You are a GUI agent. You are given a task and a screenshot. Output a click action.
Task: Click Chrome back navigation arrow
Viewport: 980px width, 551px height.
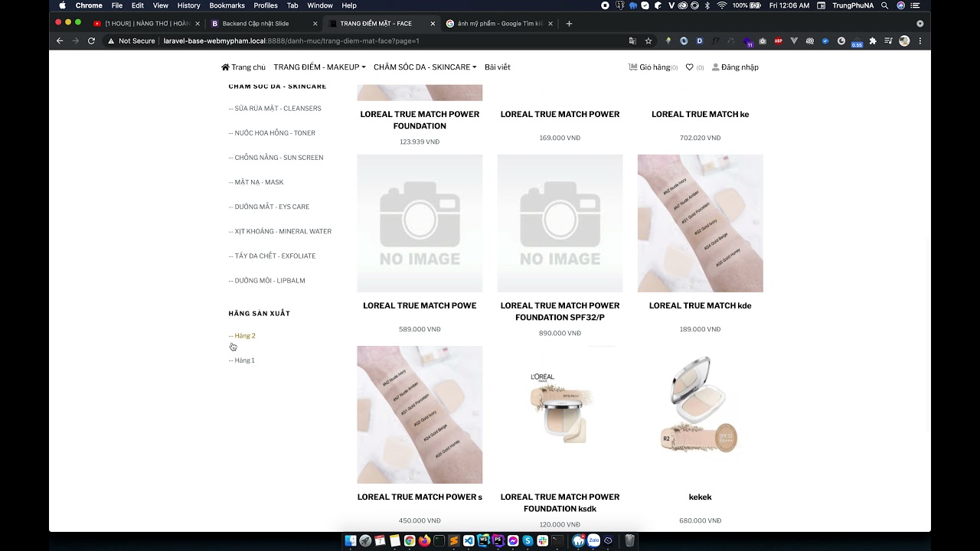pyautogui.click(x=60, y=41)
